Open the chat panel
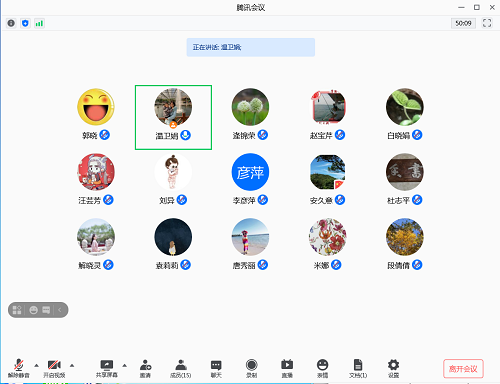 (x=216, y=368)
